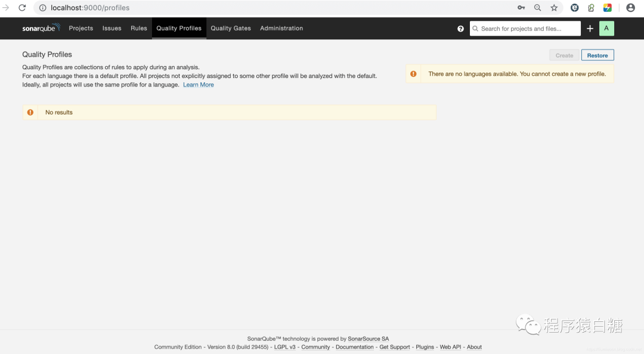
Task: Bookmark page with star icon
Action: (554, 7)
